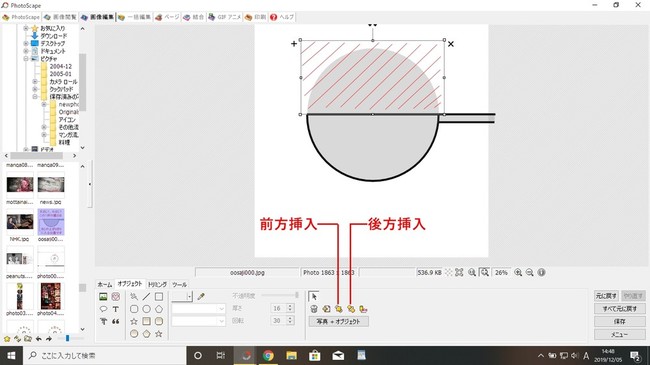Select the Text (T) object tool
Screen dimensions: 650x365
[116, 309]
